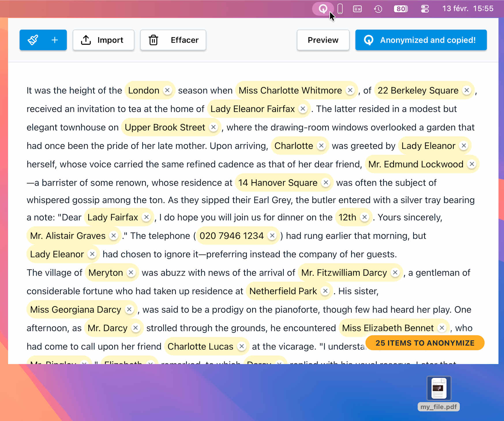This screenshot has width=504, height=421.
Task: Select the brush anonymization tool icon
Action: [x=33, y=40]
